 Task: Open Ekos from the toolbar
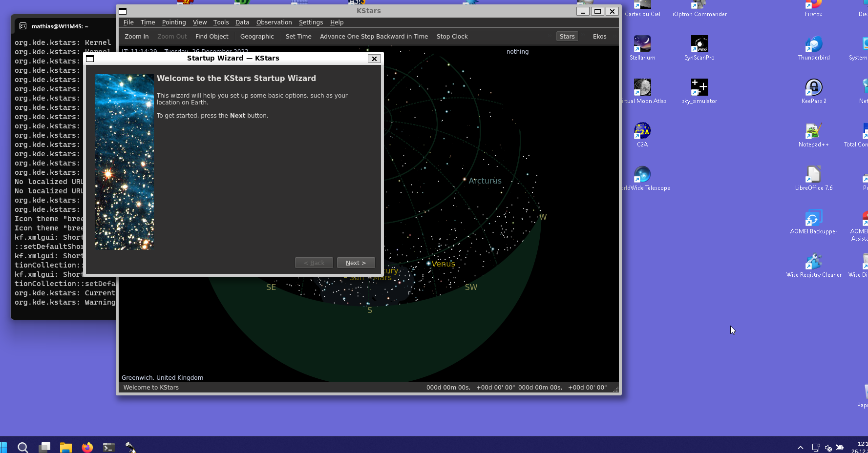599,37
